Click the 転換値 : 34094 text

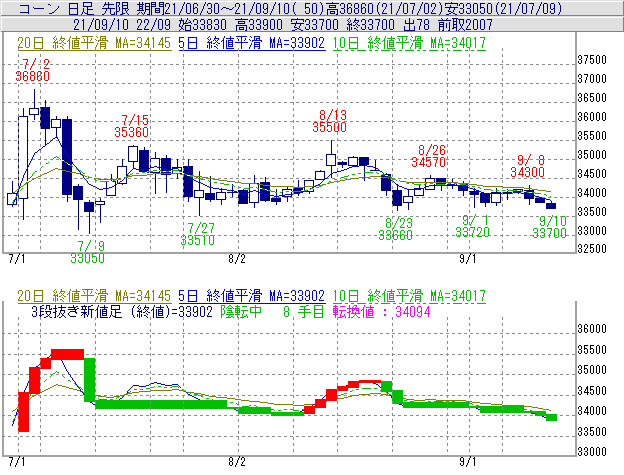pos(382,311)
